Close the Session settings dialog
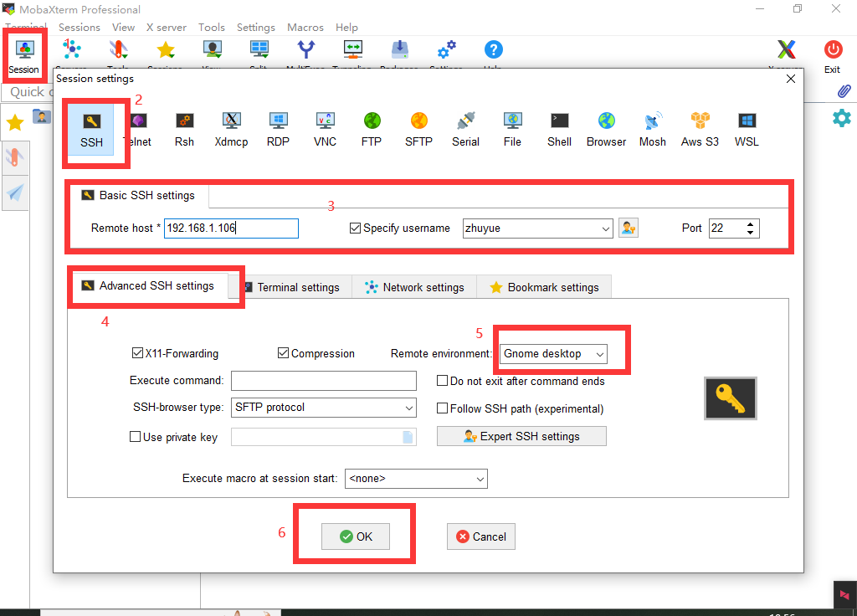The width and height of the screenshot is (857, 616). (790, 79)
